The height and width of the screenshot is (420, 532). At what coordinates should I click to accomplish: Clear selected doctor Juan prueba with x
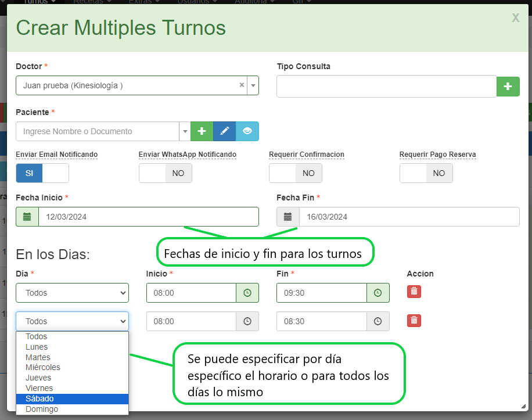tap(242, 85)
